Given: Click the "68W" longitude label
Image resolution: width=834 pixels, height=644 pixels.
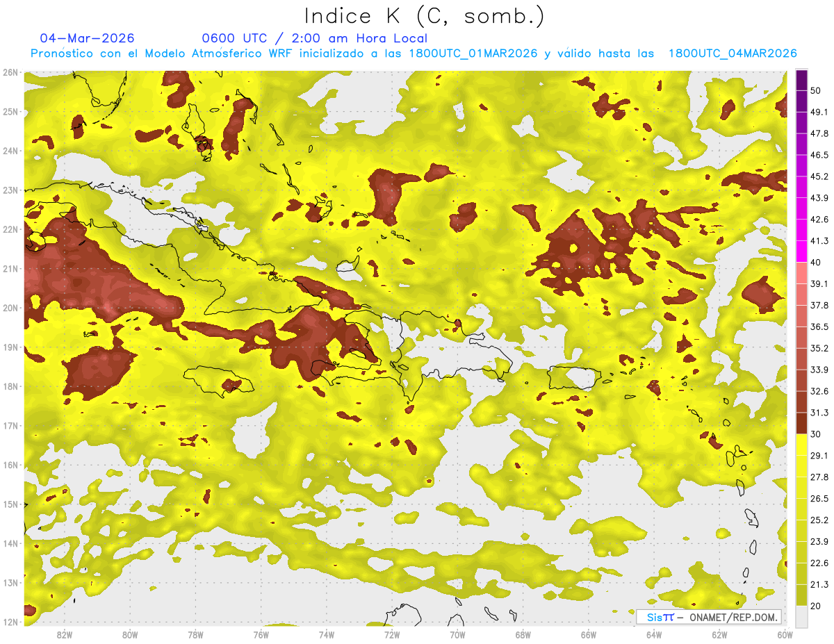Looking at the screenshot, I should click(523, 635).
